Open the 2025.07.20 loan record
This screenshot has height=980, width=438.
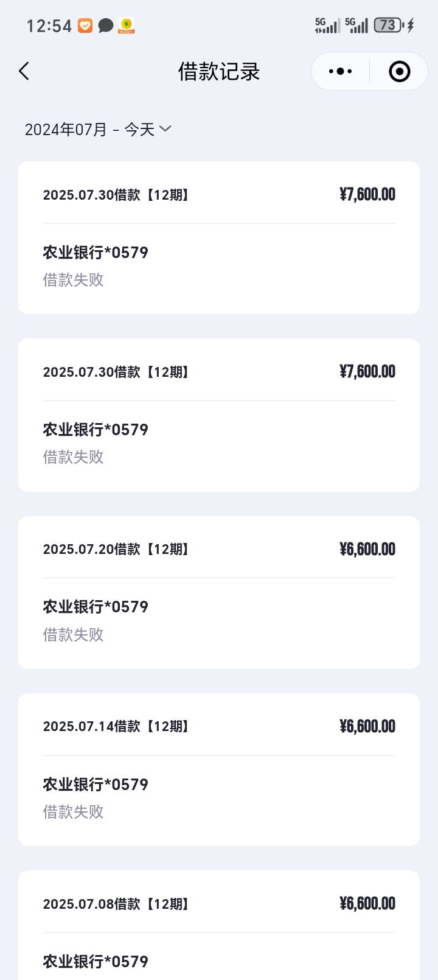coord(219,592)
